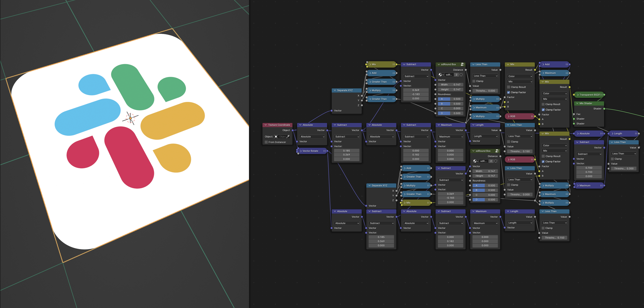
Task: Enable the From Instancer checkbox
Action: tap(266, 142)
